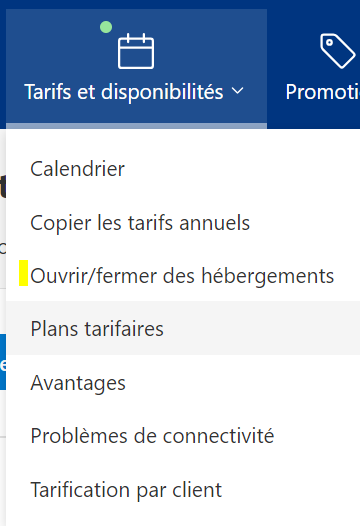Click the cut-off bold heading text at left edge
Viewport: 360px width, 526px height.
pos(3,187)
